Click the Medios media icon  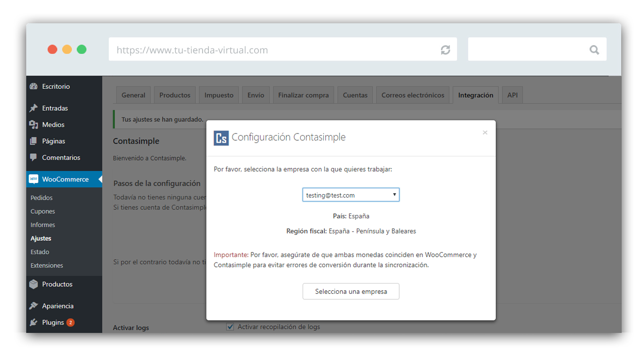(34, 125)
